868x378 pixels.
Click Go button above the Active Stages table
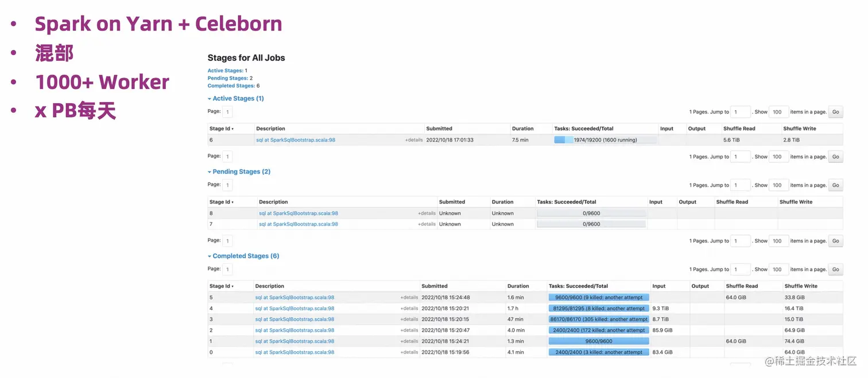pyautogui.click(x=835, y=112)
